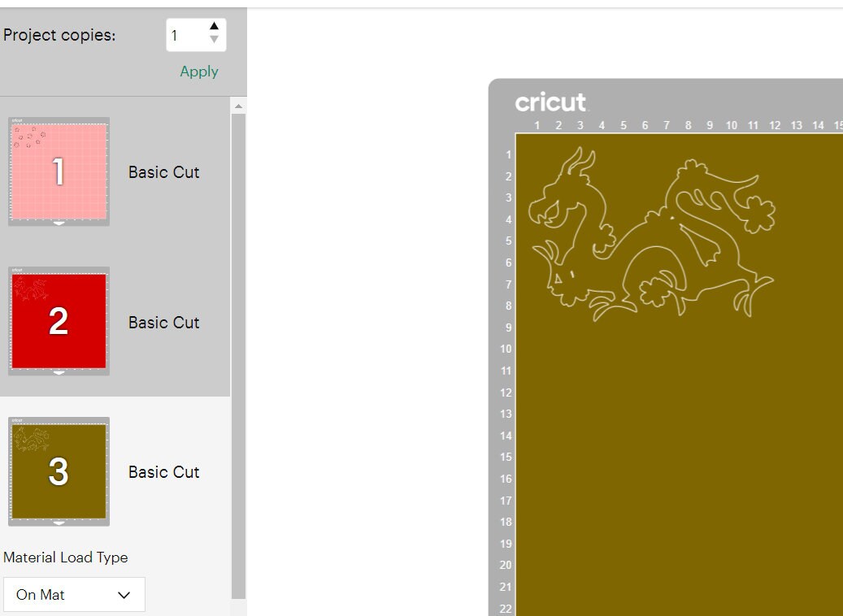
Task: Increase Project copies with the up arrow
Action: [x=213, y=25]
